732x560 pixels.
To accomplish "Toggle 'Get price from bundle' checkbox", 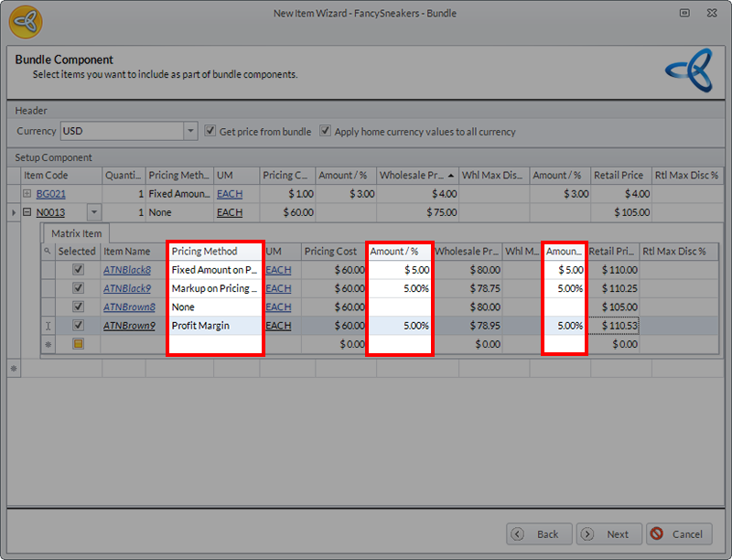I will point(210,131).
